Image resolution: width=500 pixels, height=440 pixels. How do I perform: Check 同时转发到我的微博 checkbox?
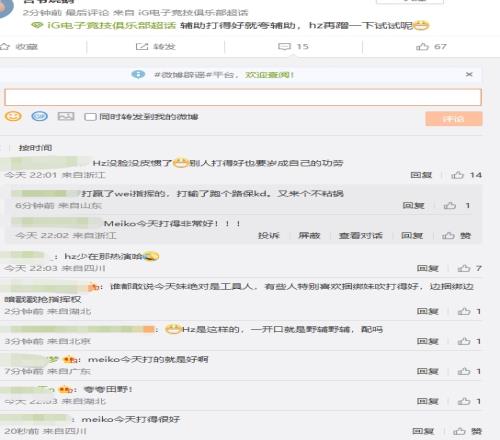pos(90,117)
